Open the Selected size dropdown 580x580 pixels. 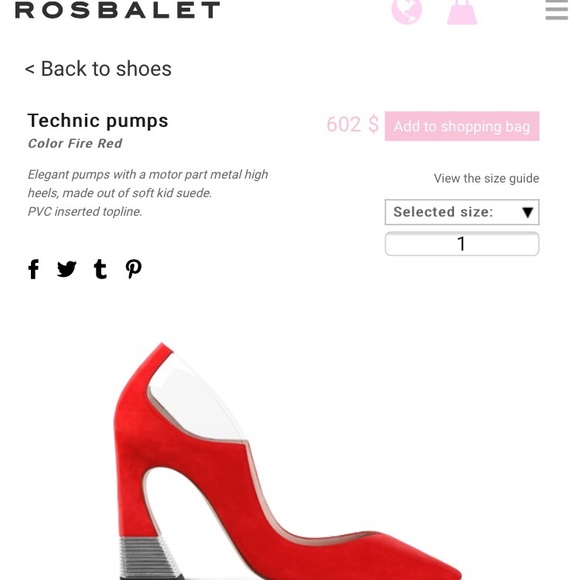[x=462, y=212]
